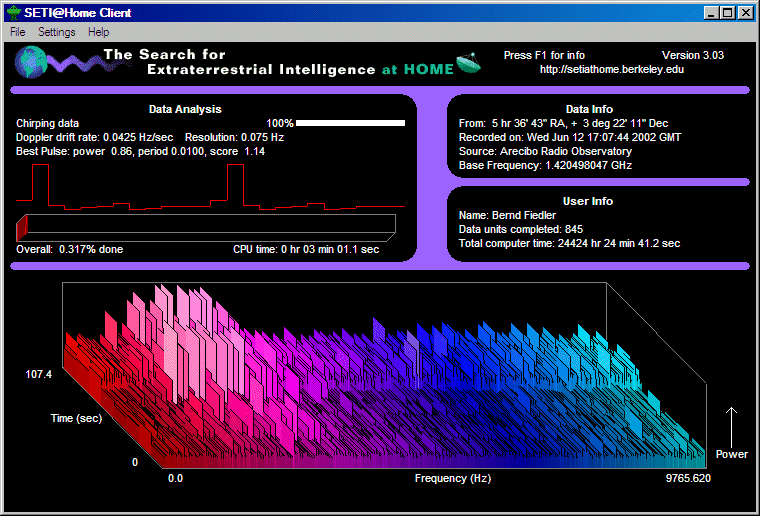The image size is (760, 516).
Task: Click the "Data Analysis" heading
Action: point(185,109)
